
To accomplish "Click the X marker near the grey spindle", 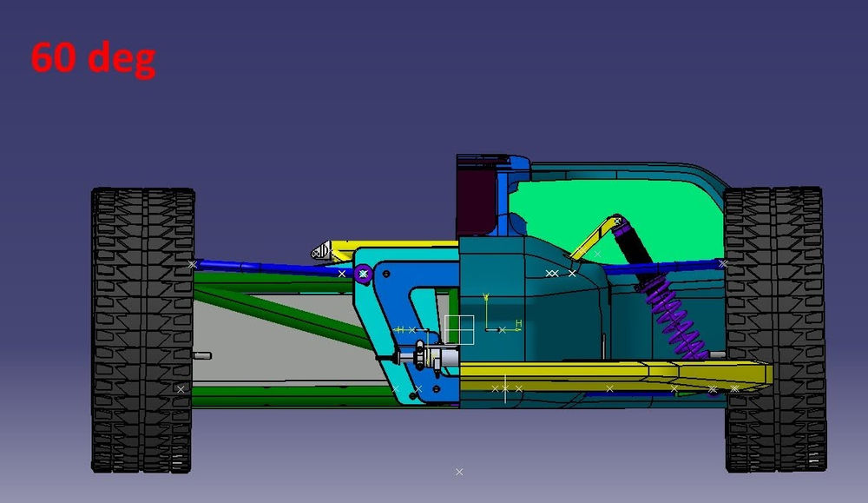I will (411, 329).
